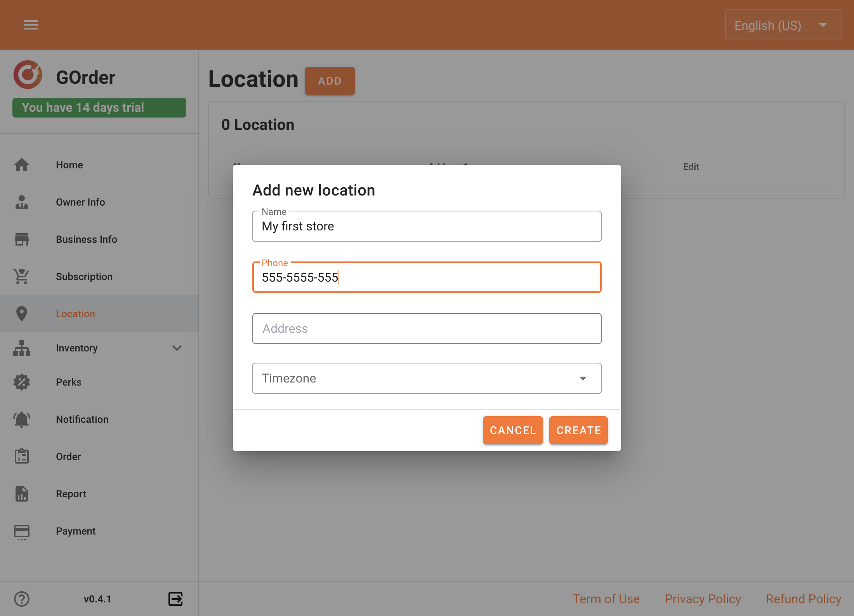854x616 pixels.
Task: Click the Order clipboard icon
Action: [22, 457]
